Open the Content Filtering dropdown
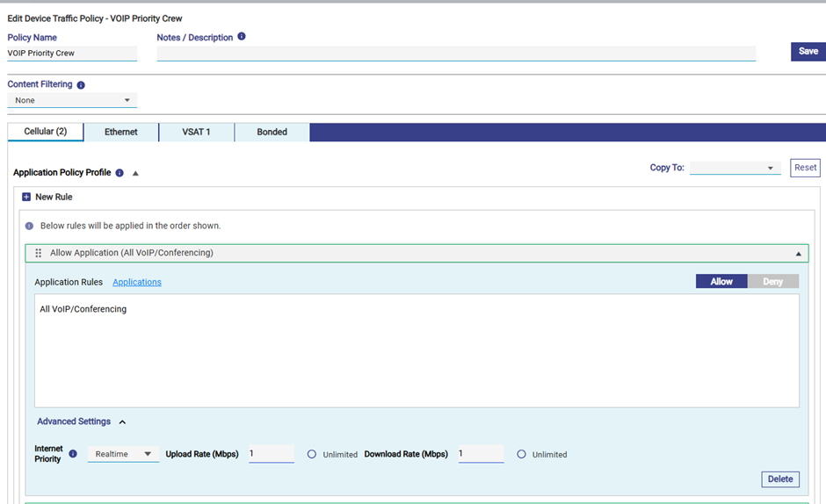Screen dimensions: 826x504 72,100
